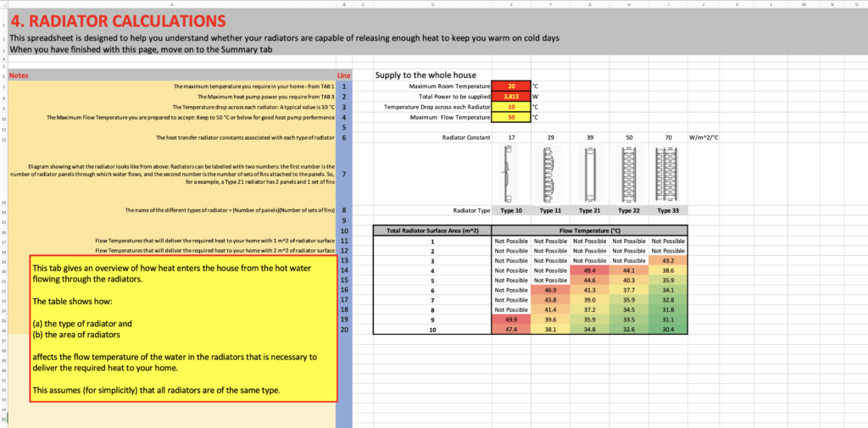Click the 'Maximum Room Temperature' label

pyautogui.click(x=449, y=86)
